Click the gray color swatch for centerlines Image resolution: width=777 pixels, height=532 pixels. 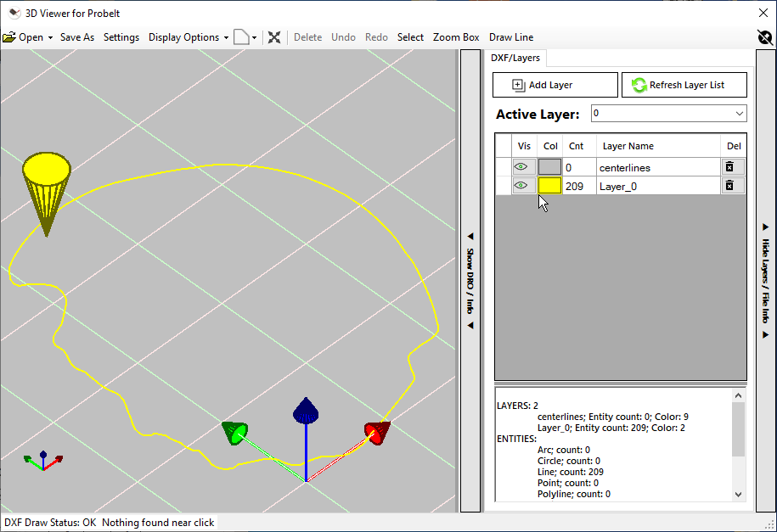[549, 167]
